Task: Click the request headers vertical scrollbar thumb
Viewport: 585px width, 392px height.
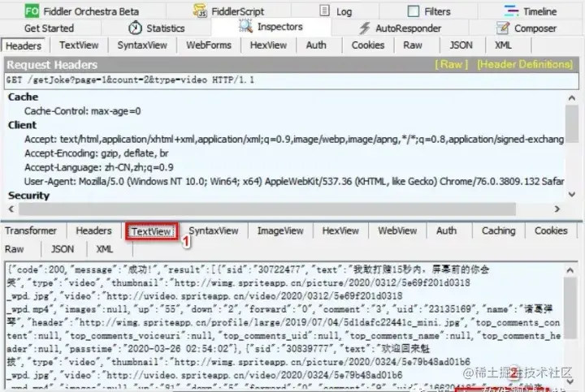Action: click(571, 124)
